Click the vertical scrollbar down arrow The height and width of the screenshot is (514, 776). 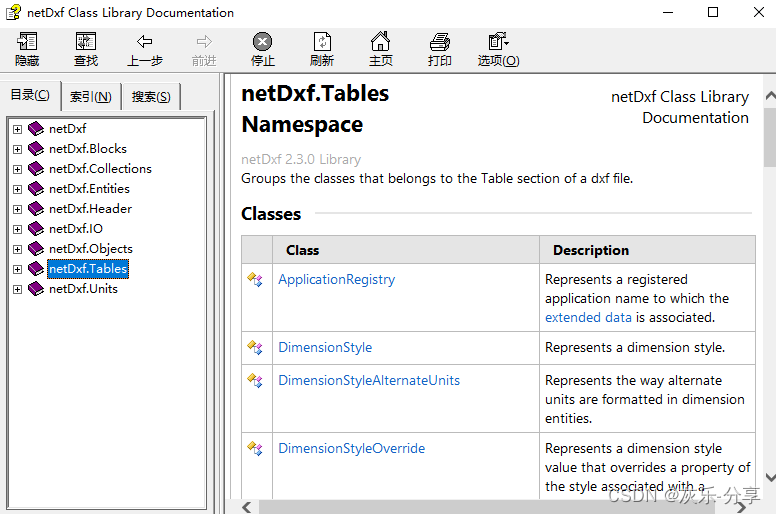pyautogui.click(x=770, y=477)
